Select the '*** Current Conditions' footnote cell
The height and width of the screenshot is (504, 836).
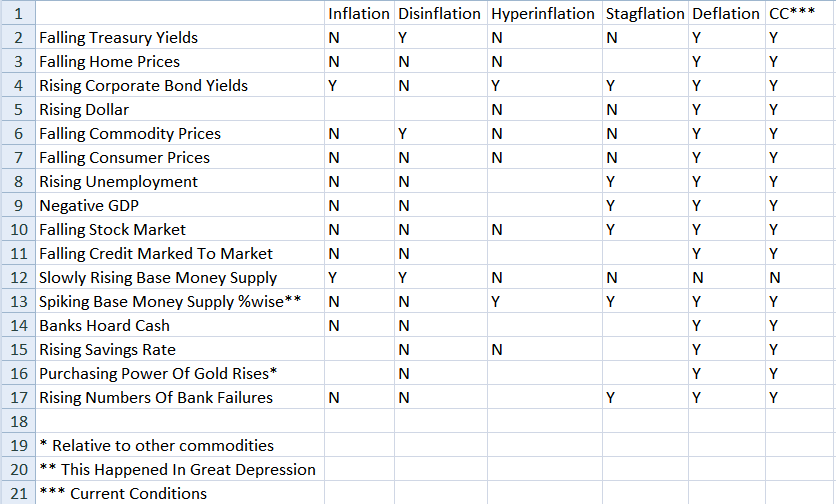coord(123,494)
